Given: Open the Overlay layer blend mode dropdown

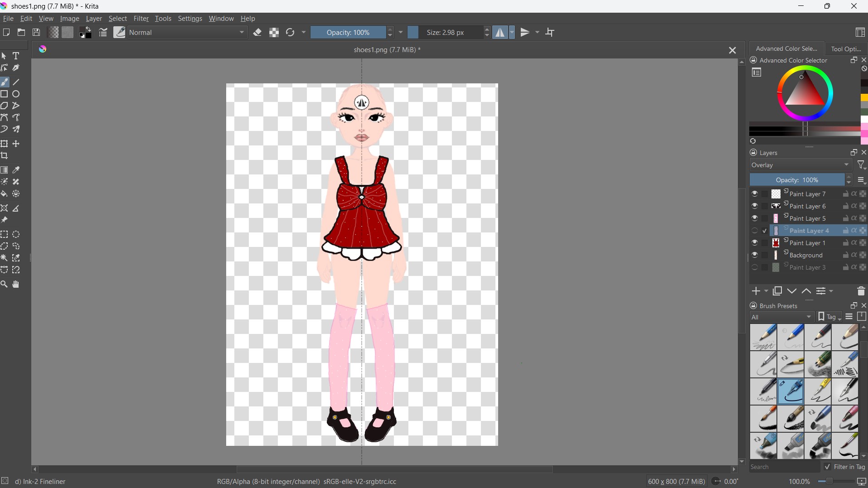Looking at the screenshot, I should click(801, 165).
